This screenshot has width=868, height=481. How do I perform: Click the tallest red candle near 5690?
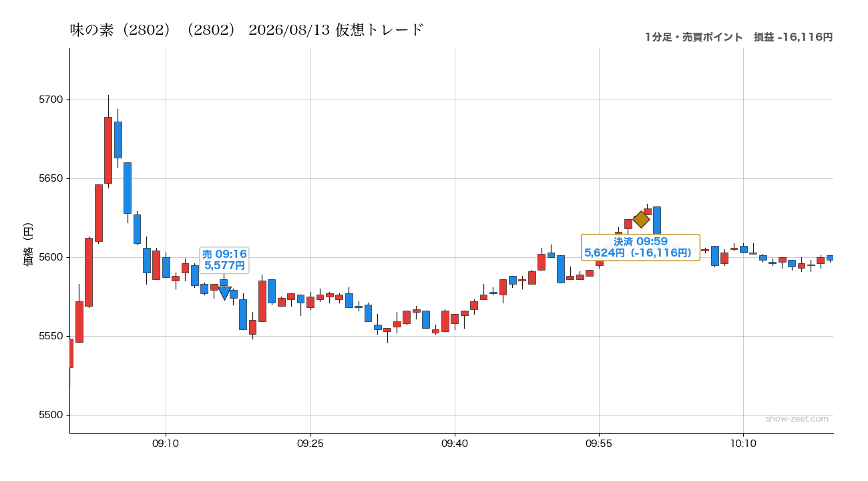(x=108, y=150)
